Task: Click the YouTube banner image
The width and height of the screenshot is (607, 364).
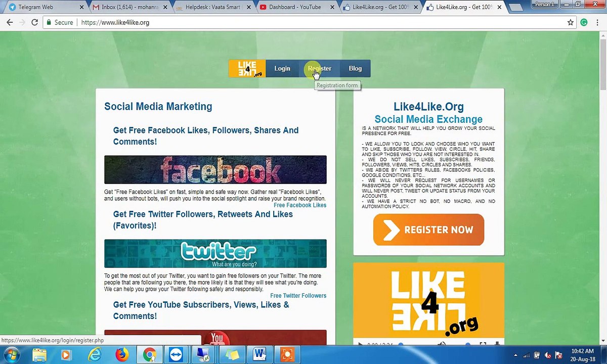Action: tap(215, 337)
